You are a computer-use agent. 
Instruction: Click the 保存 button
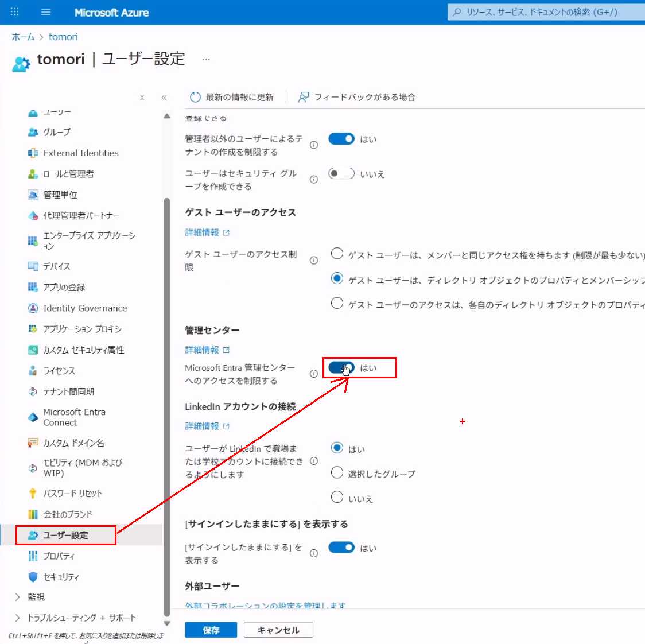(211, 630)
